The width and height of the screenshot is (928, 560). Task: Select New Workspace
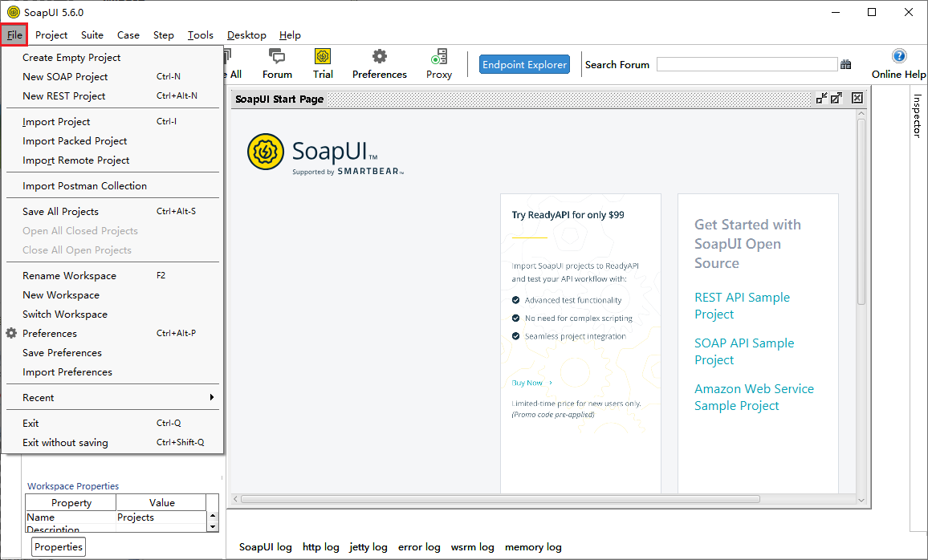coord(112,295)
